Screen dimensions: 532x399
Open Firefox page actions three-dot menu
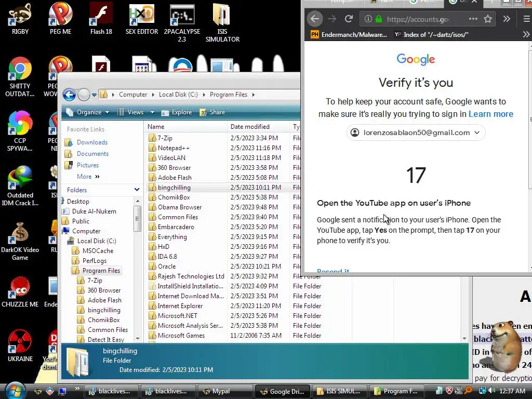click(473, 19)
